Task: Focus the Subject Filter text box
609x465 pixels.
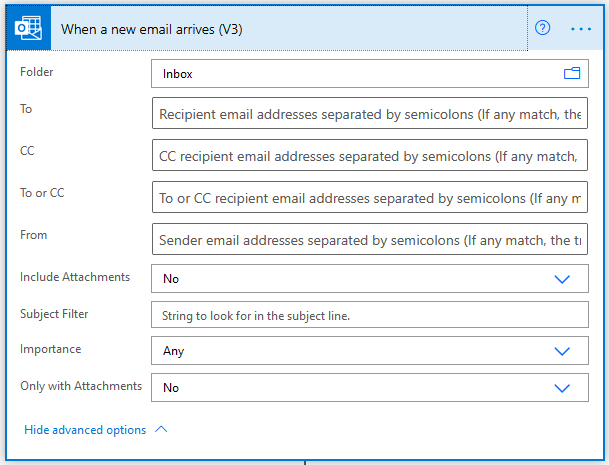Action: tap(369, 315)
